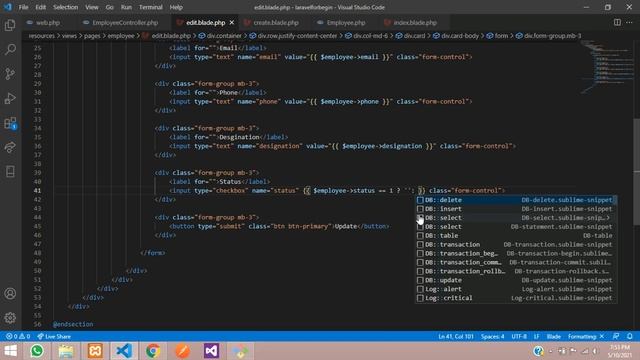Open the Windows Start button
640x360 pixels.
click(x=11, y=351)
